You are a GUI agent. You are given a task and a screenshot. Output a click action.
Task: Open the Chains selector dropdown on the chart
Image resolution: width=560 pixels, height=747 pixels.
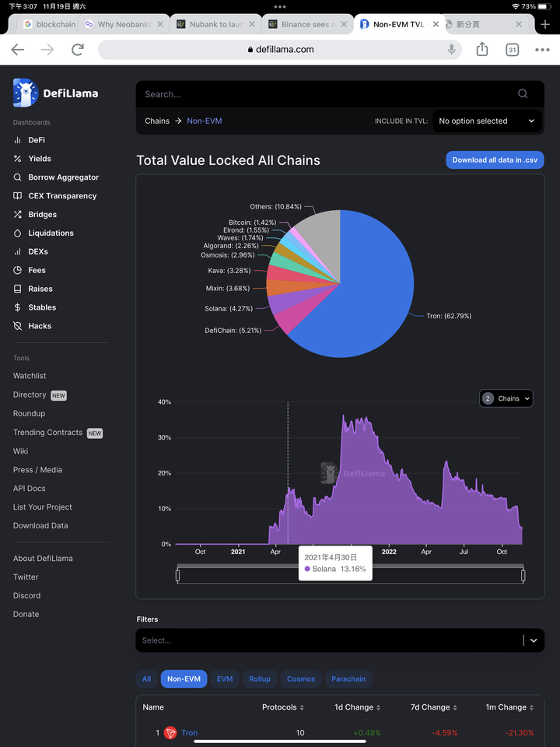point(506,398)
